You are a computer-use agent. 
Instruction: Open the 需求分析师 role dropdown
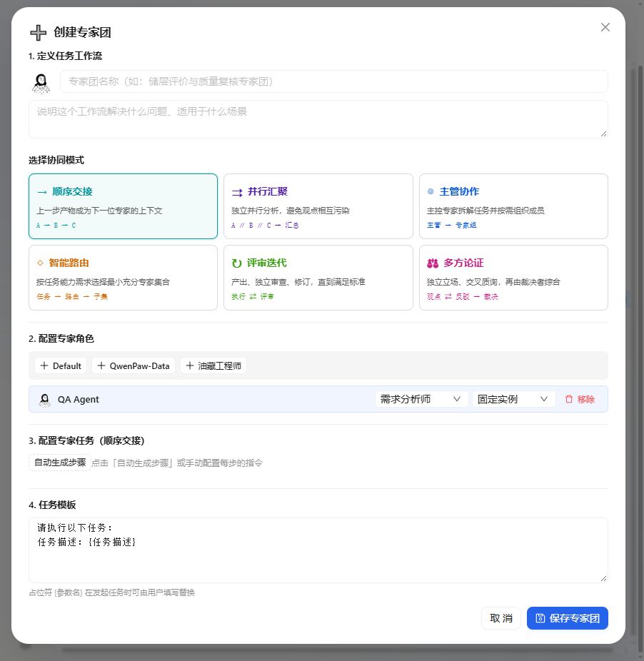[421, 399]
